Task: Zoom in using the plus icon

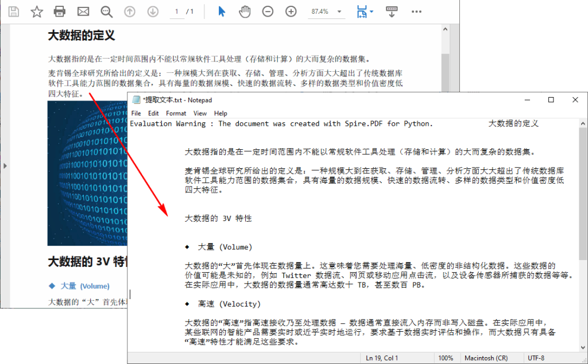Action: tap(291, 11)
